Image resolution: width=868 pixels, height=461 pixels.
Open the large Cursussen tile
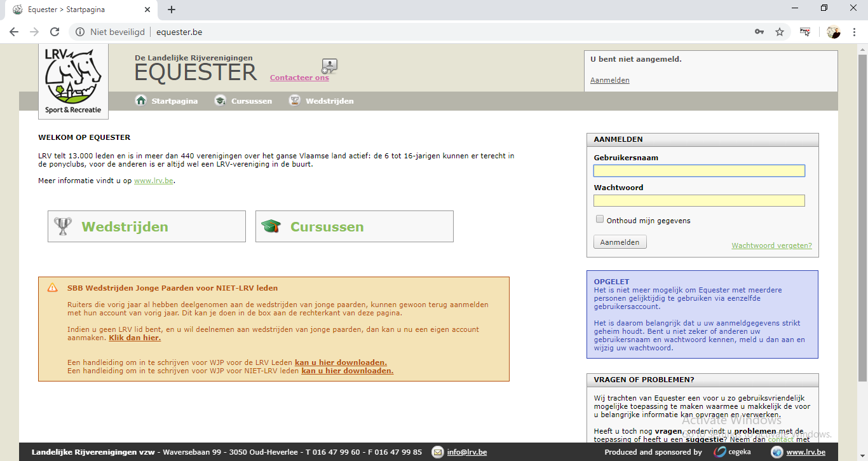pos(355,226)
